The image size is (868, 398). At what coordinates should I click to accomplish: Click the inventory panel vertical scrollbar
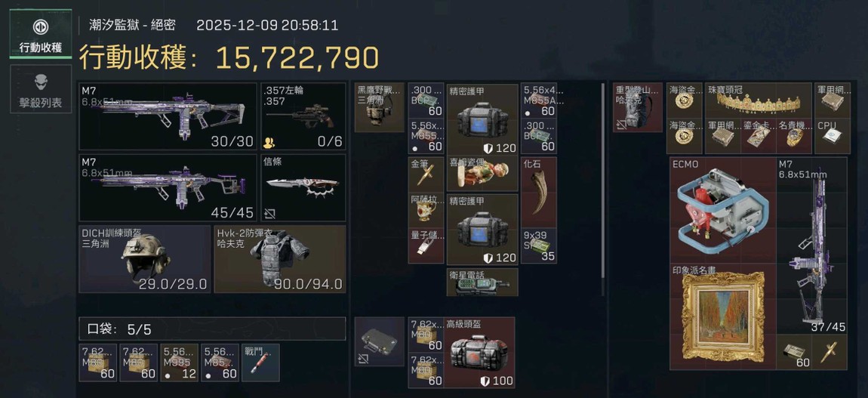(604, 182)
